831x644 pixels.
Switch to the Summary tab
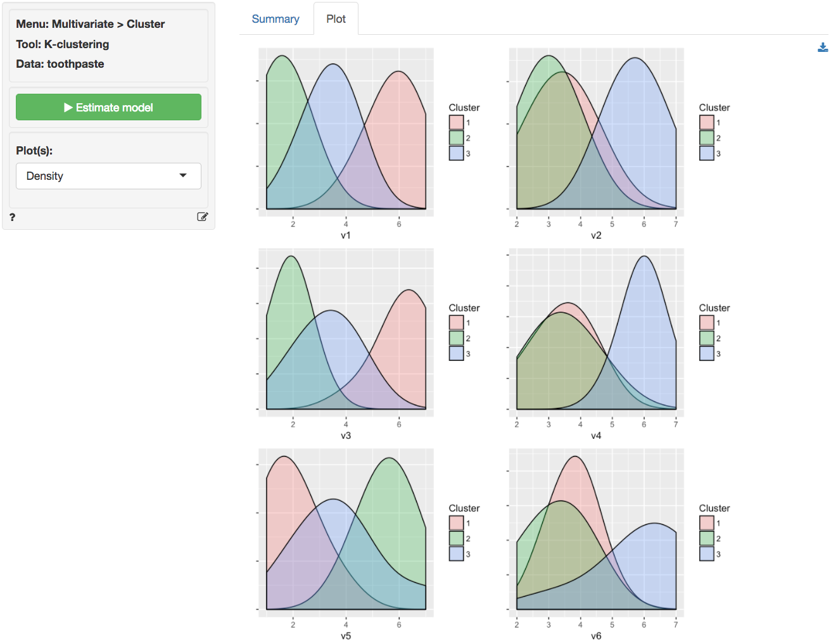click(x=275, y=19)
